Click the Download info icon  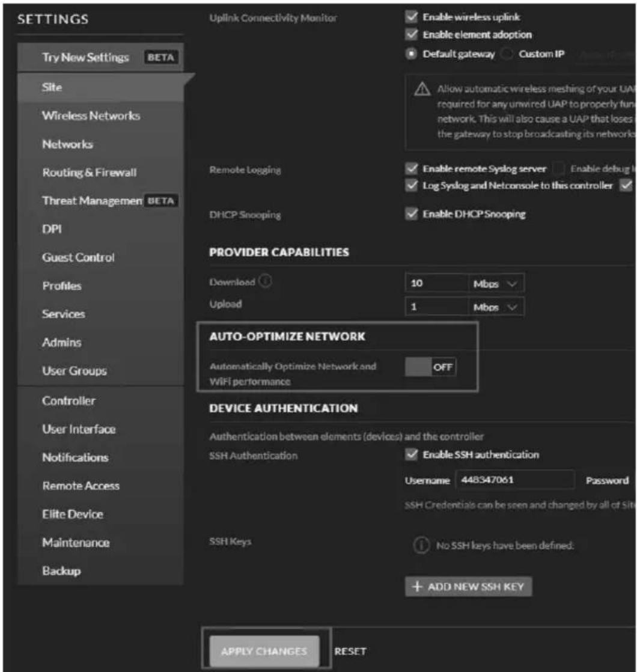tap(266, 281)
